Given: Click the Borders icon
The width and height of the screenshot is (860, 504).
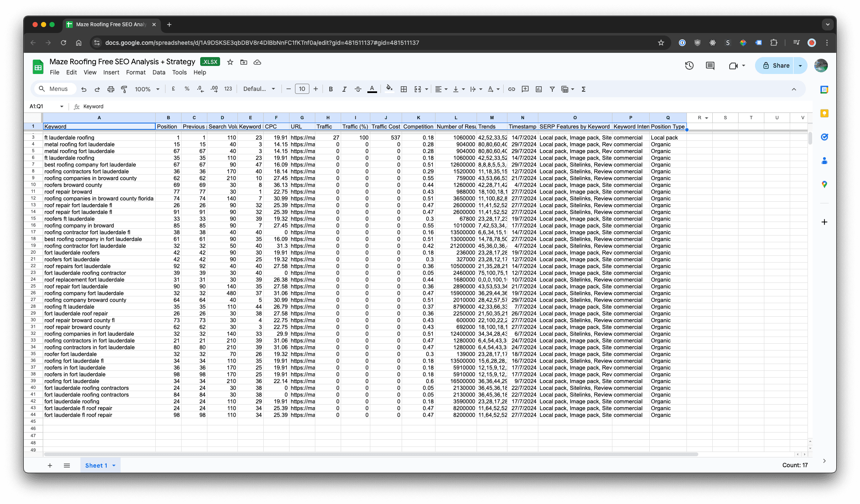Looking at the screenshot, I should (x=404, y=89).
